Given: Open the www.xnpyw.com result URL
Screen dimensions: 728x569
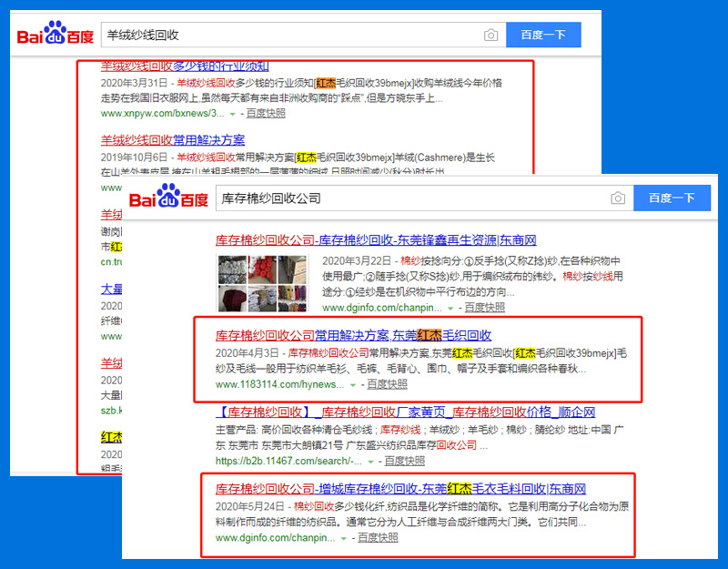Looking at the screenshot, I should [162, 113].
